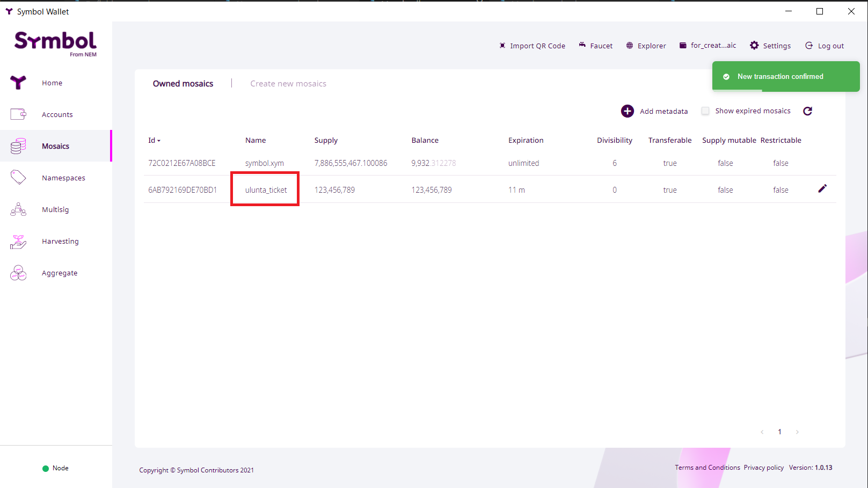Click the green Node status indicator
868x488 pixels.
(x=46, y=468)
